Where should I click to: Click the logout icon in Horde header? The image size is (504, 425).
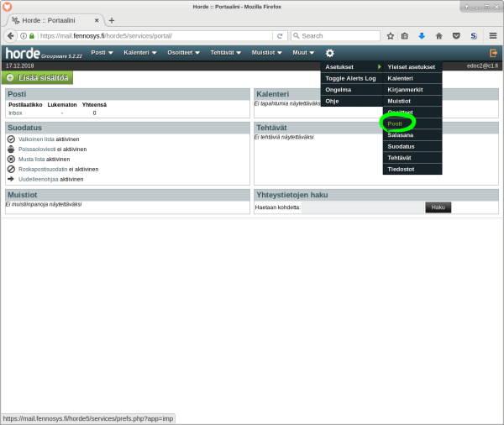493,53
